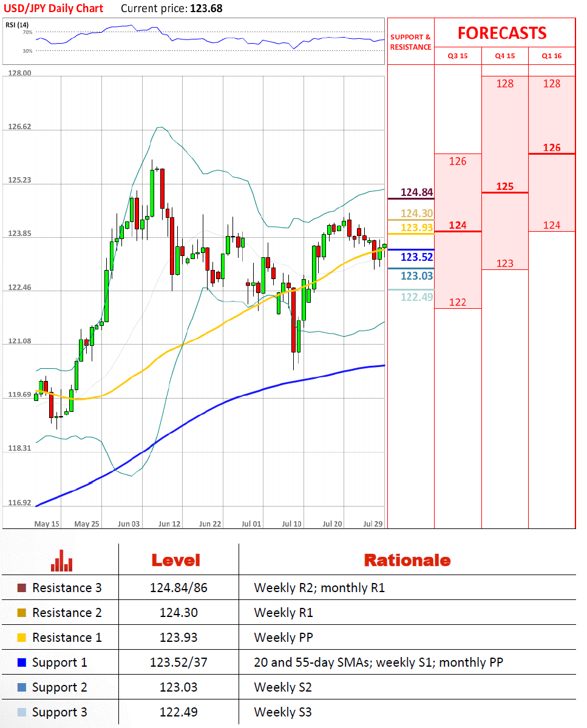Click the bold '125' in Q4 15 column

[505, 186]
